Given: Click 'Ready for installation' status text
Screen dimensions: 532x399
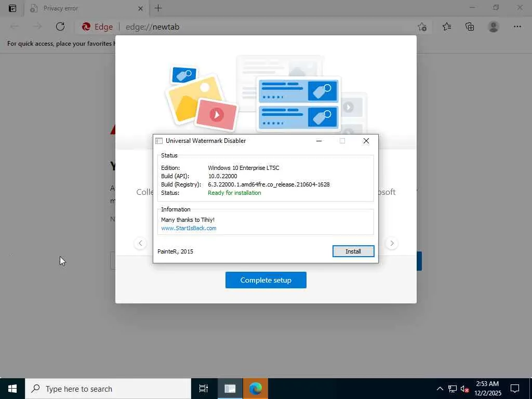Looking at the screenshot, I should [234, 193].
